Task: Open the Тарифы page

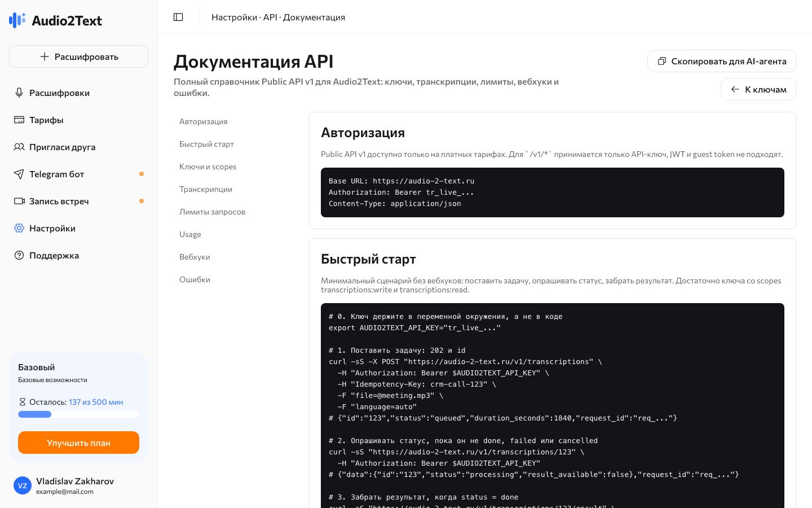Action: click(78, 120)
